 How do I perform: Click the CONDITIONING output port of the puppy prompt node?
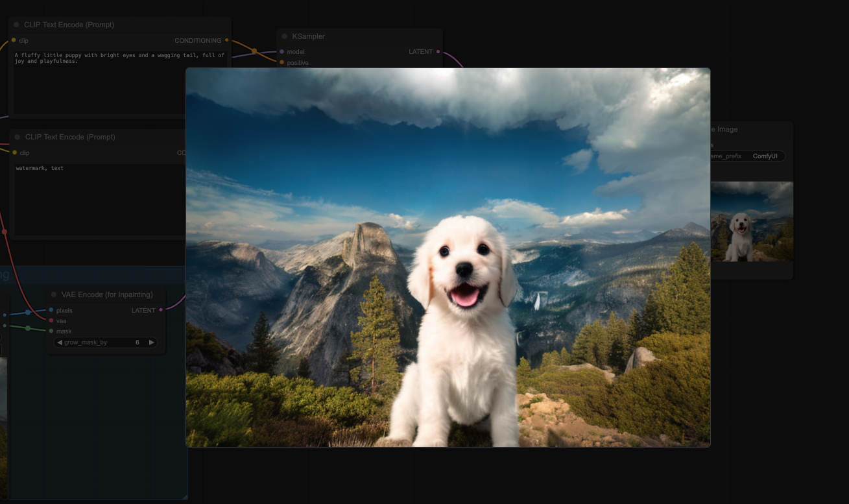226,40
